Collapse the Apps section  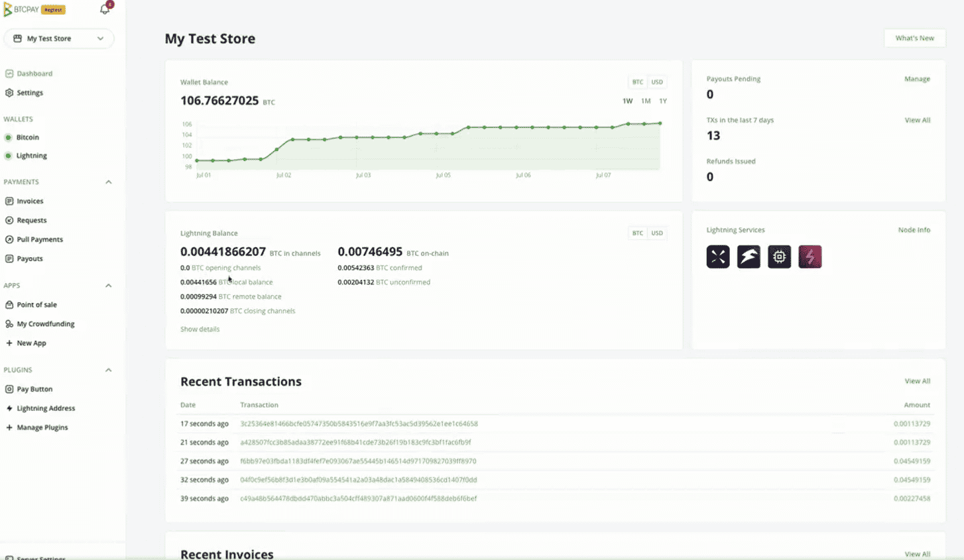[109, 286]
